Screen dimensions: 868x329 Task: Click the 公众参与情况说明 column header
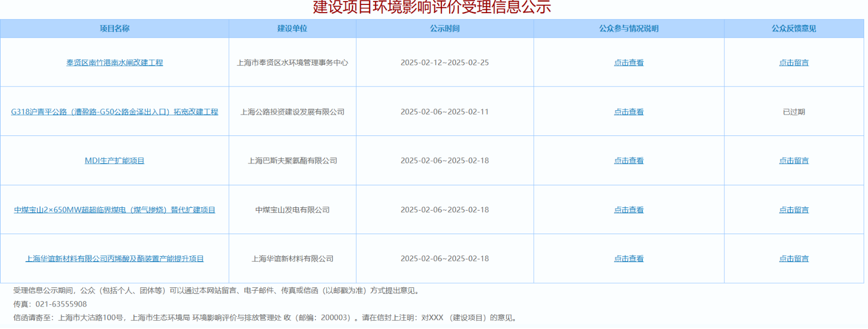pos(629,29)
